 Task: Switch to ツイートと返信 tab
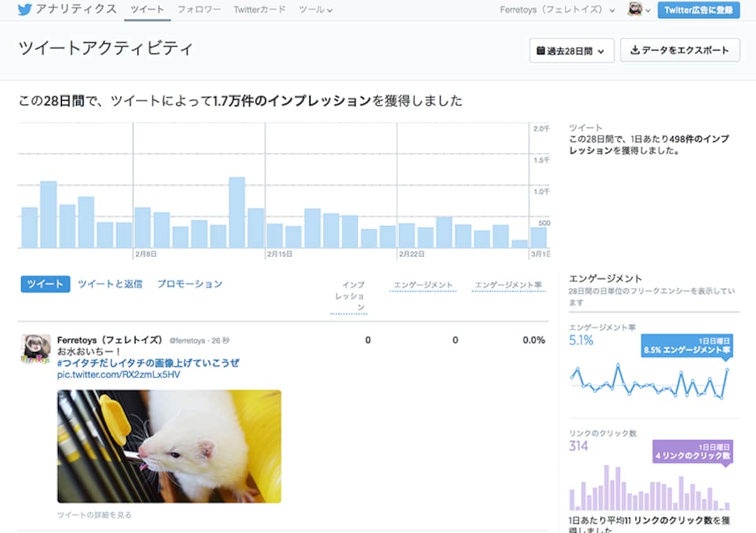pos(110,284)
